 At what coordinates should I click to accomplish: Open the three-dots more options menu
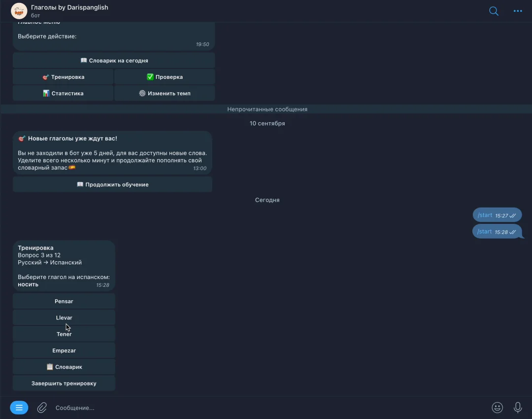coord(518,11)
